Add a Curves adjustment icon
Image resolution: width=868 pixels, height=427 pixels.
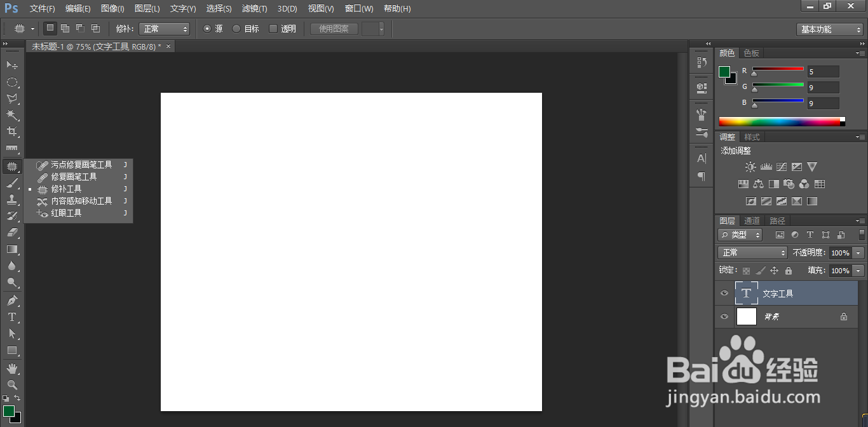coord(781,167)
